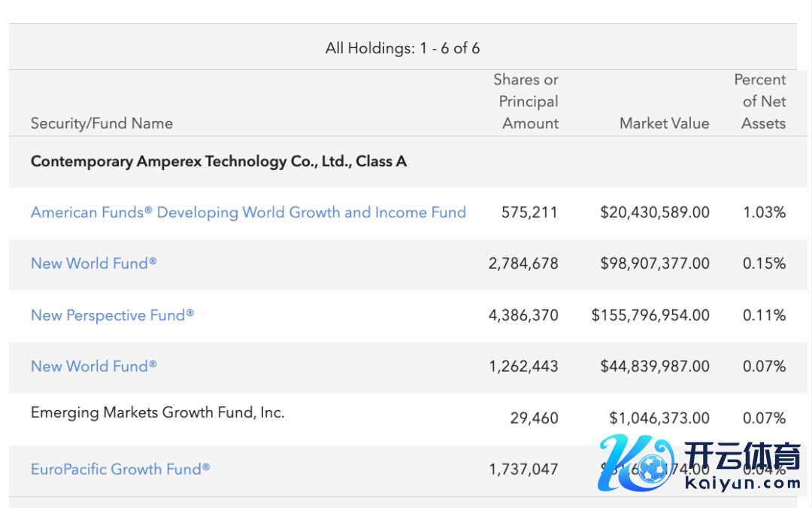The image size is (812, 508).
Task: Click the Market Value column header
Action: tap(664, 123)
